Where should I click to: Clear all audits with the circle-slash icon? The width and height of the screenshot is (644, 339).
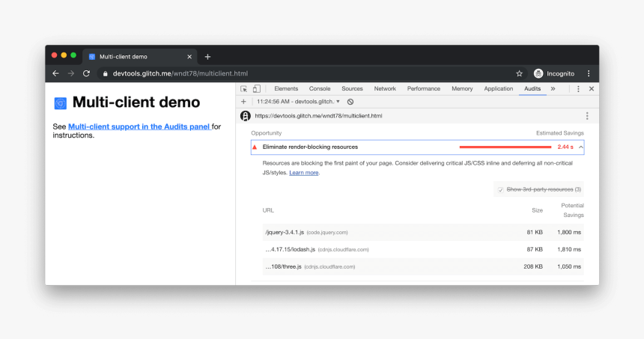(350, 102)
